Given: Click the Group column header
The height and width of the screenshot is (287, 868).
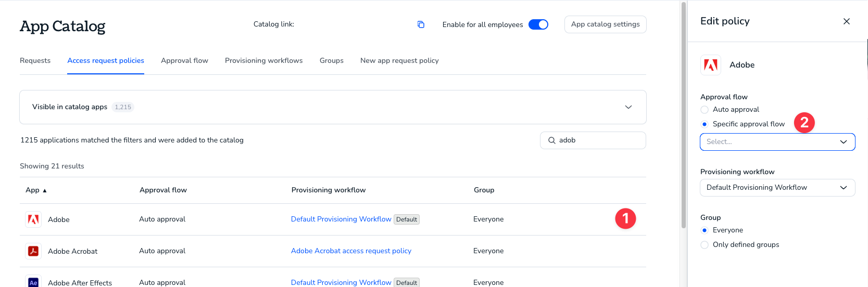Looking at the screenshot, I should coord(484,190).
